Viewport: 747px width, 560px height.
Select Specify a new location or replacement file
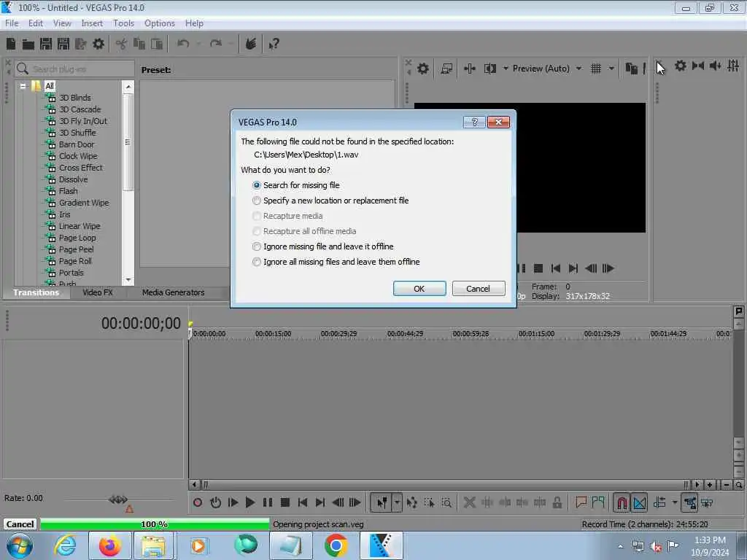tap(330, 201)
